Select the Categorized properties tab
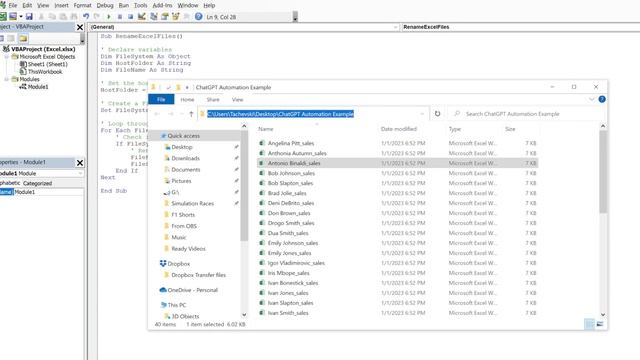This screenshot has height=360, width=640. (x=37, y=183)
